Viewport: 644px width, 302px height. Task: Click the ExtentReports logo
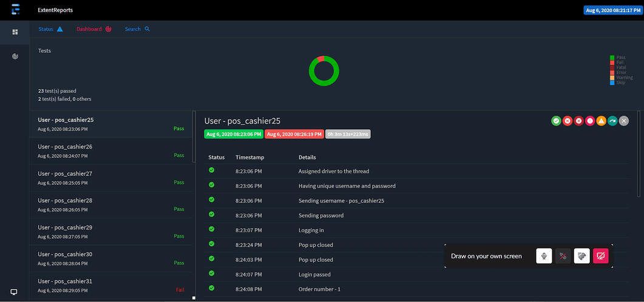click(x=15, y=10)
